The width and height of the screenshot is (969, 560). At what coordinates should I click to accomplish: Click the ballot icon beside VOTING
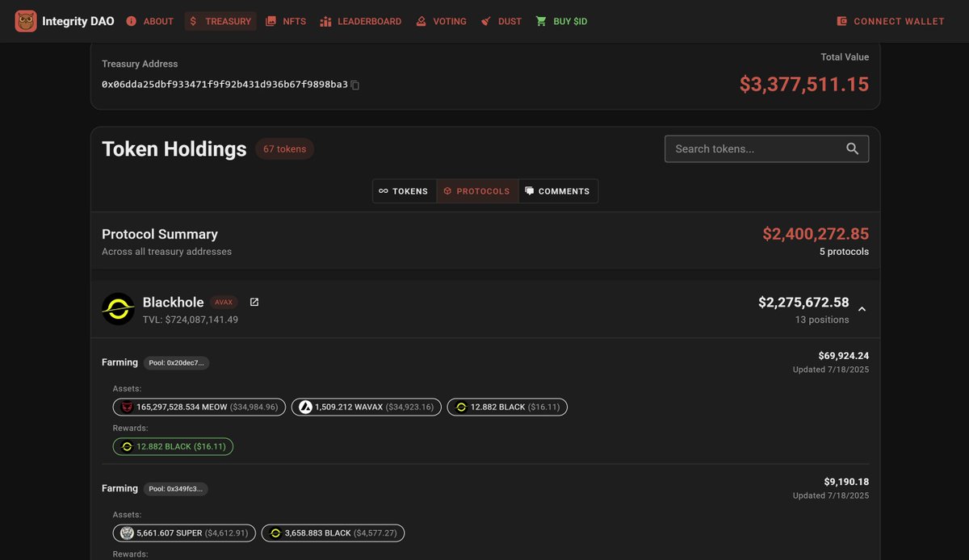pyautogui.click(x=421, y=21)
